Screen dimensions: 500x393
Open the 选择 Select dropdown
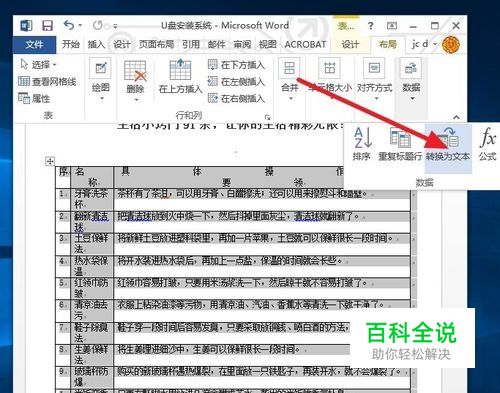39,64
